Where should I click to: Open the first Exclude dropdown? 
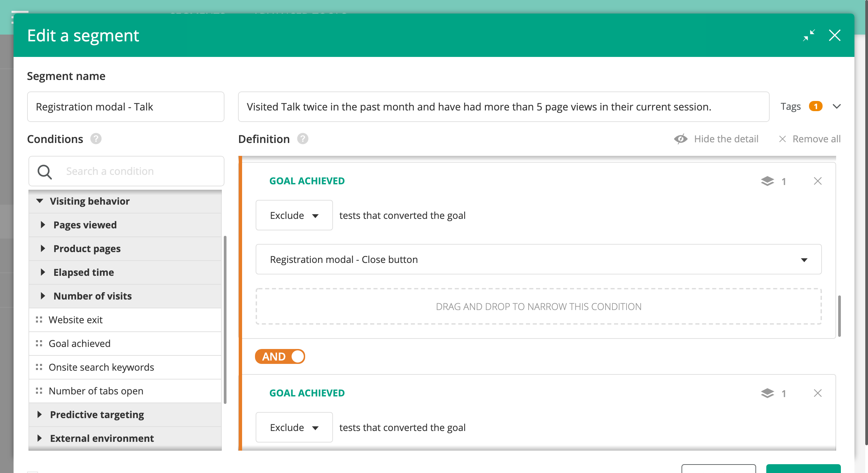(294, 215)
